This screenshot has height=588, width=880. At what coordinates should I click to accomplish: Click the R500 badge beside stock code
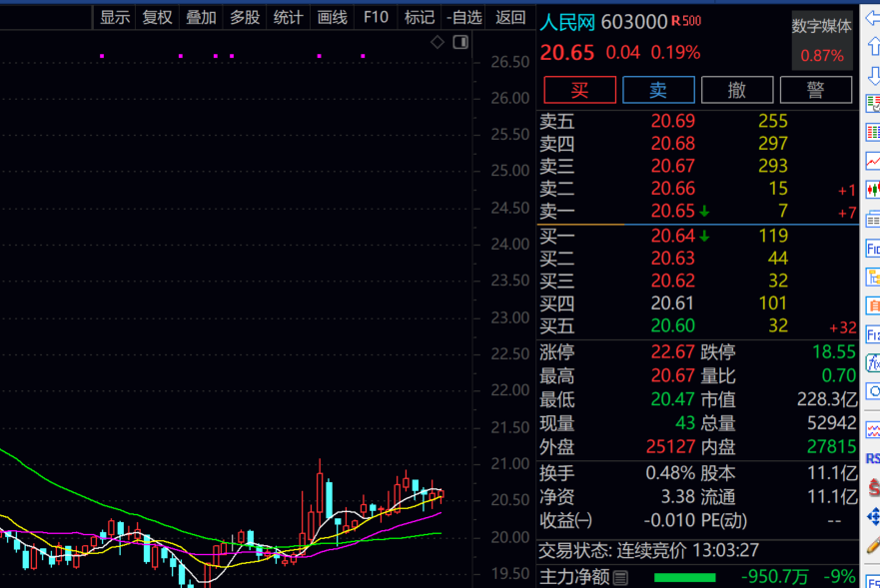686,21
